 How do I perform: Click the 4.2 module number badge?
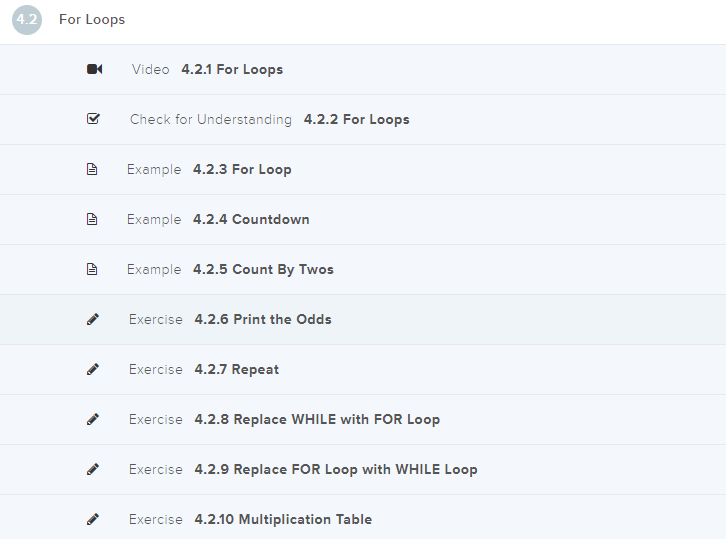point(27,20)
